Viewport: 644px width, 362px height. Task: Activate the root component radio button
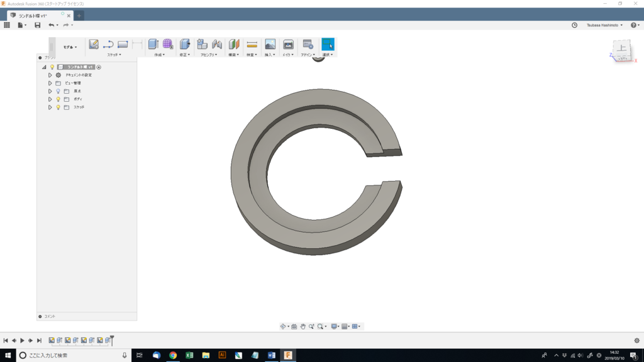(x=99, y=67)
